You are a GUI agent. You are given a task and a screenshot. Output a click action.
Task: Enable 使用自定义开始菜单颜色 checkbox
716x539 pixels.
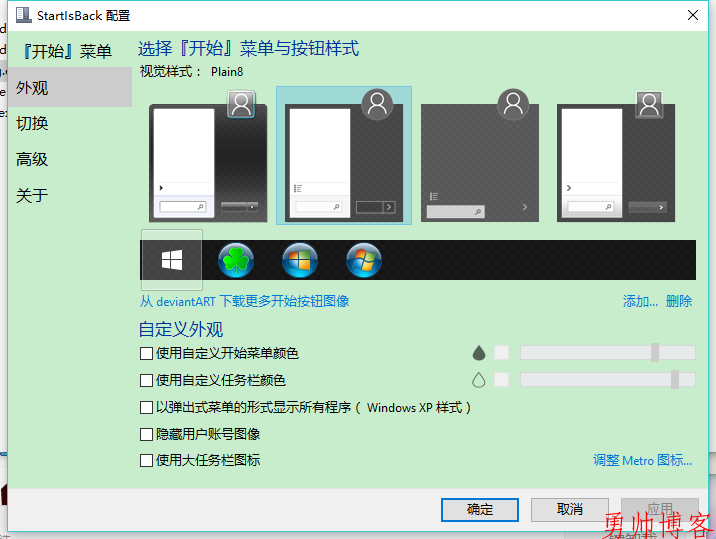click(x=147, y=353)
